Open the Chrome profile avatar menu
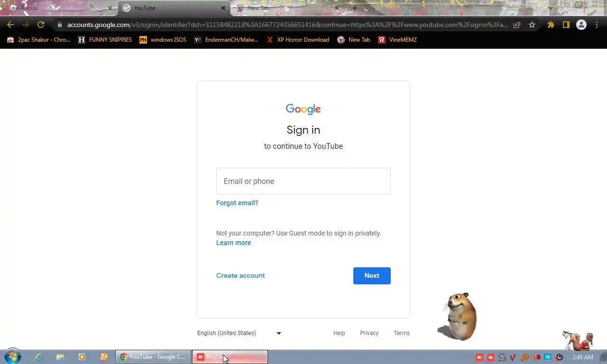 click(581, 25)
